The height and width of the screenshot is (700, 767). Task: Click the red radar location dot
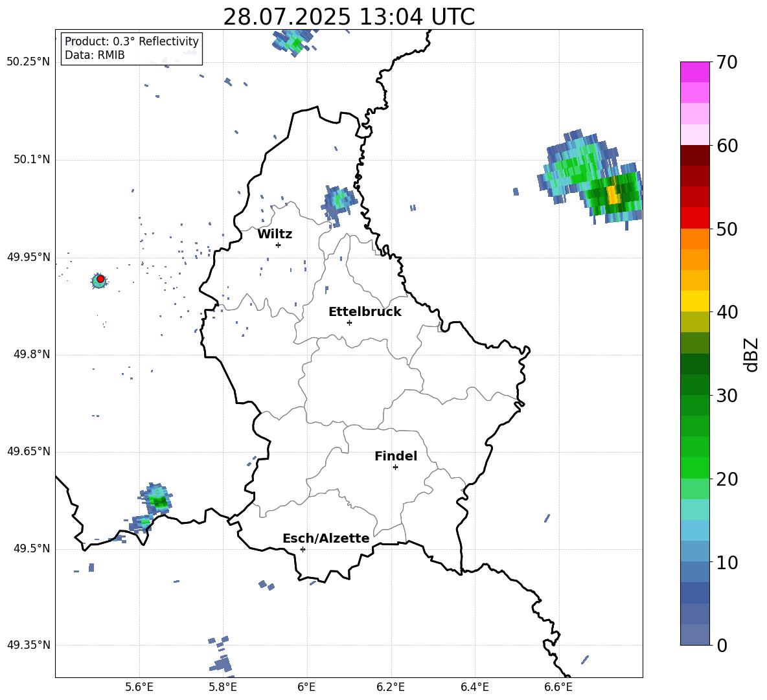pyautogui.click(x=100, y=279)
